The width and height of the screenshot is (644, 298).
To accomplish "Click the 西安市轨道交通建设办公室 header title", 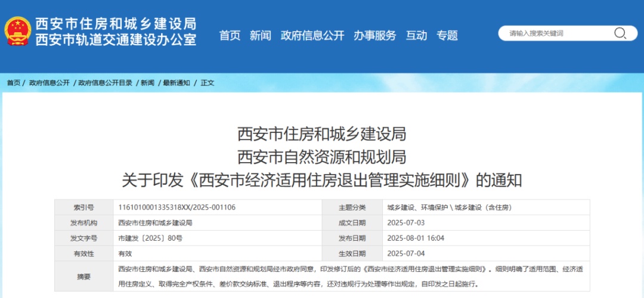I will pyautogui.click(x=116, y=40).
